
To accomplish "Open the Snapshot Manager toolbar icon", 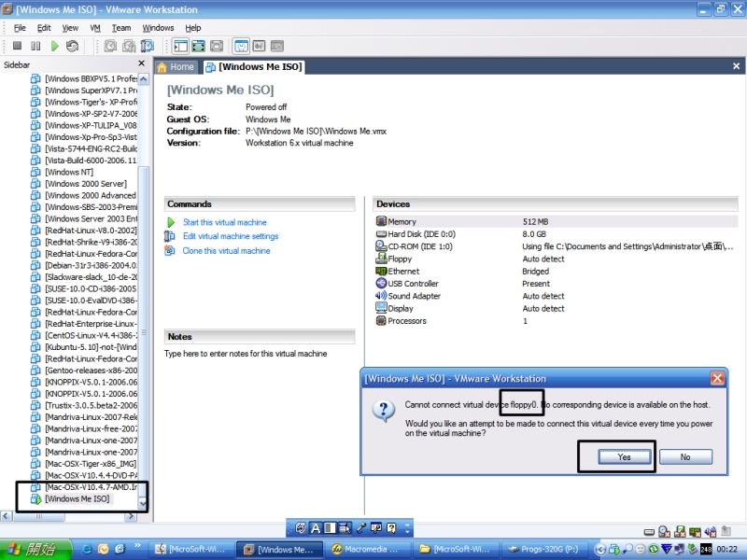I will (148, 46).
